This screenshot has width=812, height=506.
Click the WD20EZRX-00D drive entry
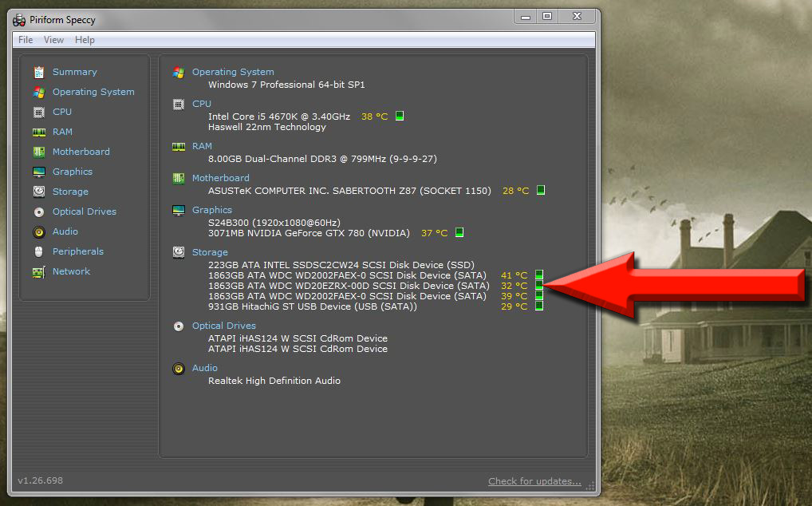tap(349, 286)
